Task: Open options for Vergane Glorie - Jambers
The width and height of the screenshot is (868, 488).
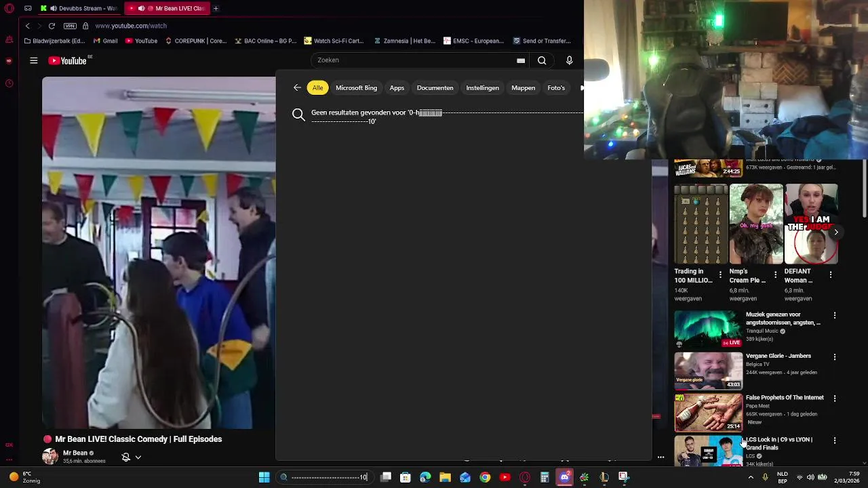Action: coord(835,357)
